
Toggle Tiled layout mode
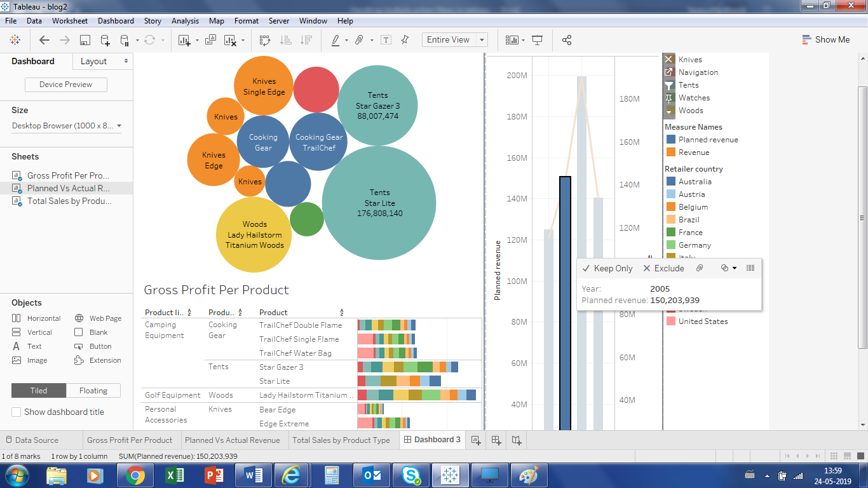(x=38, y=391)
